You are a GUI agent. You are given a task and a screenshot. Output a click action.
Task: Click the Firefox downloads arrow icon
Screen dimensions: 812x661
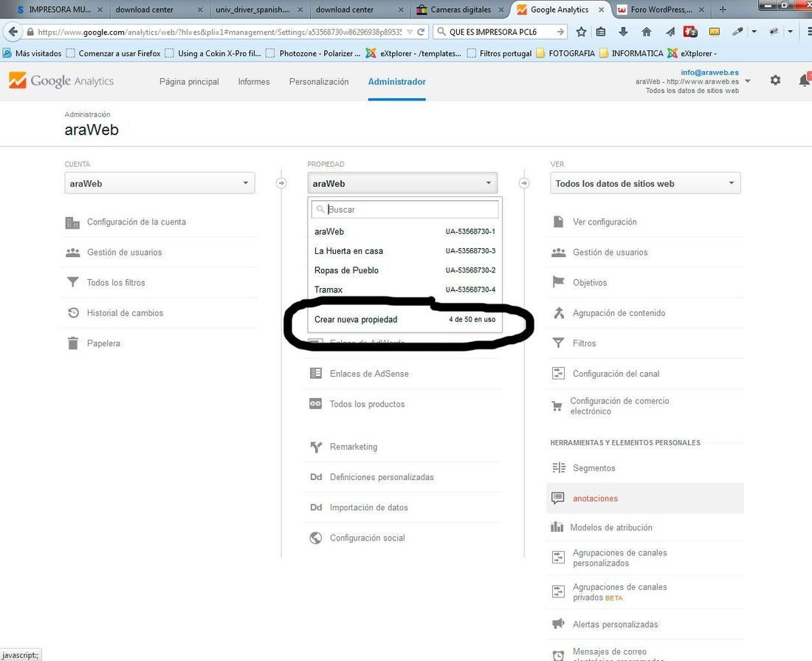[623, 32]
